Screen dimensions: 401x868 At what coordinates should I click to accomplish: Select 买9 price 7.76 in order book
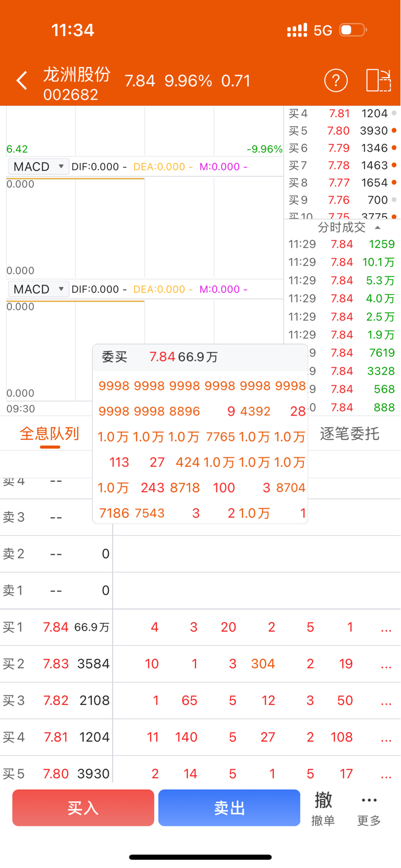[x=339, y=200]
